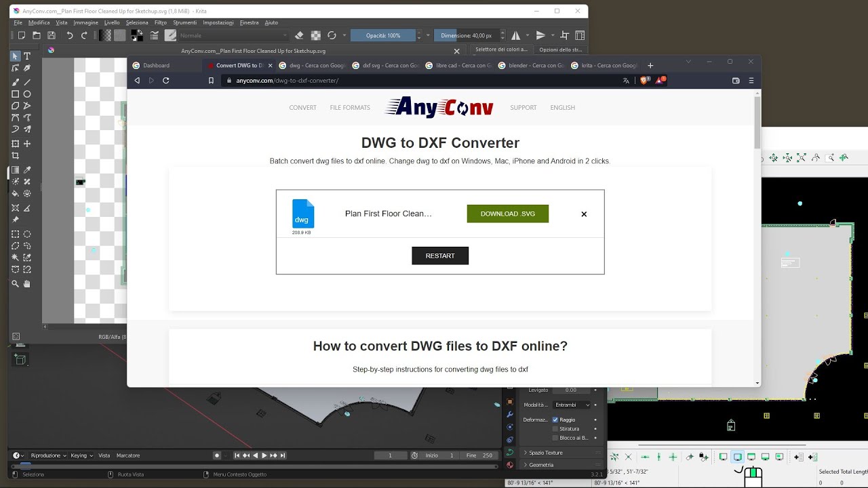Expand the dropdown arrow after the Krita reload preset icon
This screenshot has width=868, height=488.
344,35
